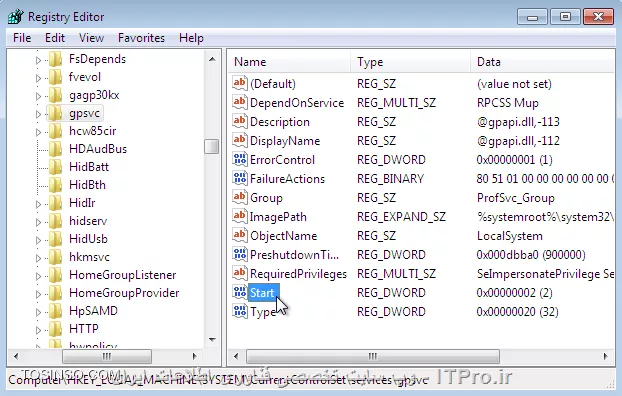Screen dimensions: 622x396
Task: Click the HDAudBus folder icon
Action: [x=56, y=149]
